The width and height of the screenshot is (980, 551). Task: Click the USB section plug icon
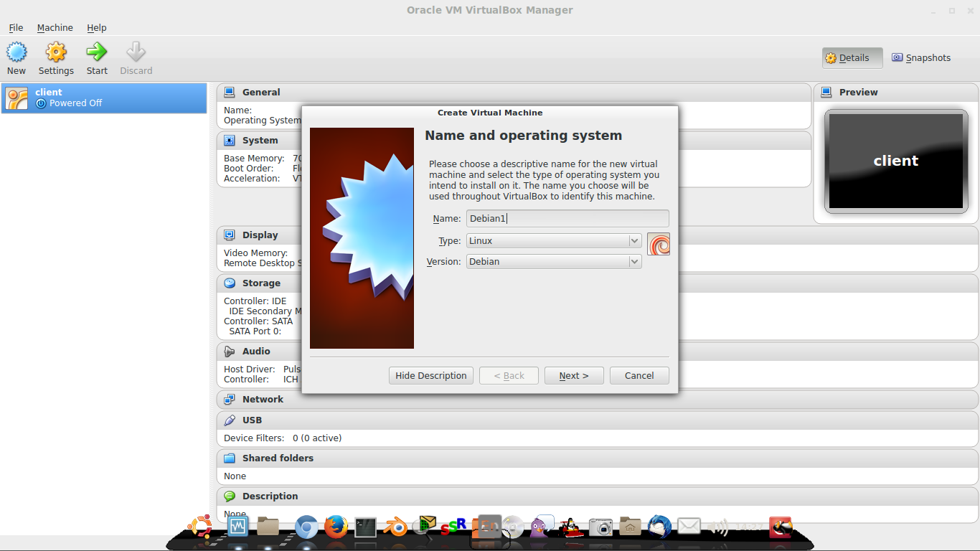(230, 420)
